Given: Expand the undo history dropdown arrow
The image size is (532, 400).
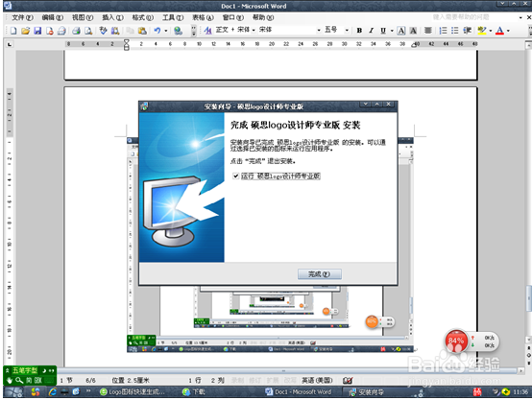Looking at the screenshot, I should pyautogui.click(x=166, y=31).
